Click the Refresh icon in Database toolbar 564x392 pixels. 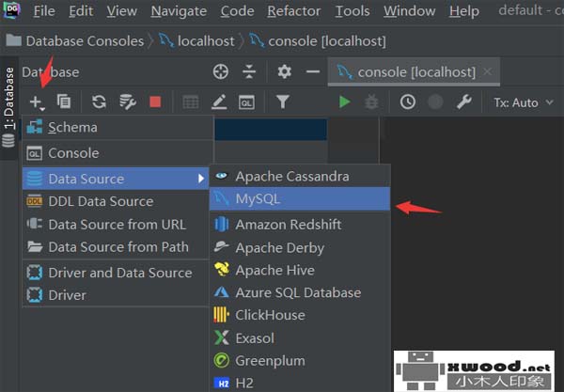point(99,102)
